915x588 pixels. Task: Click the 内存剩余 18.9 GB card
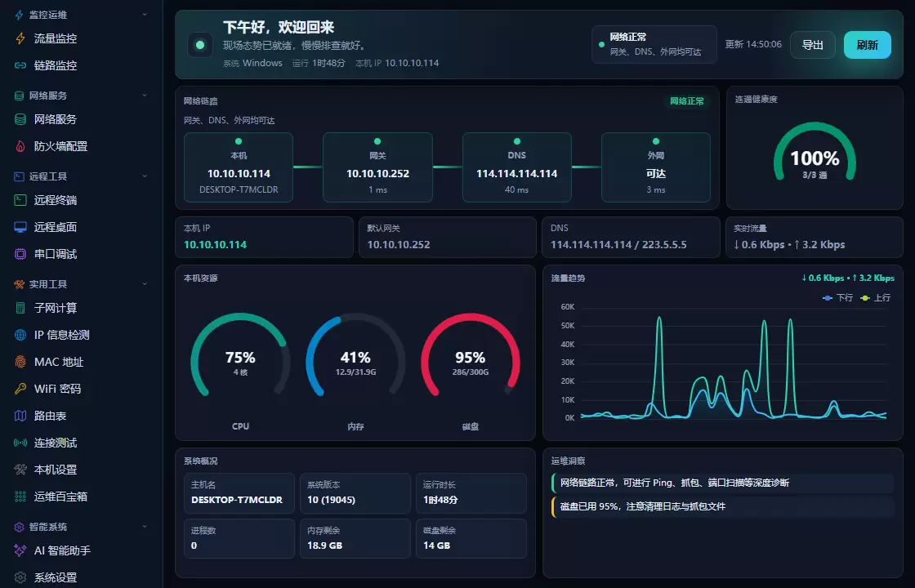click(x=355, y=538)
